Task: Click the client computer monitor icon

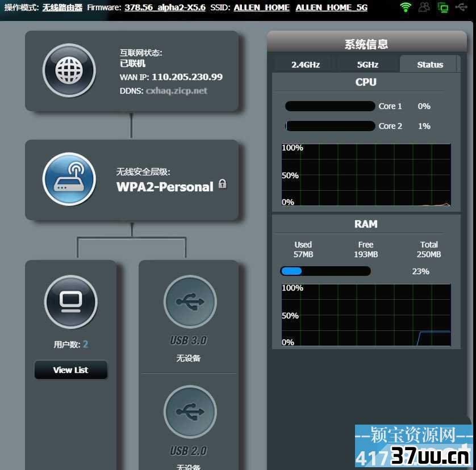Action: point(71,302)
